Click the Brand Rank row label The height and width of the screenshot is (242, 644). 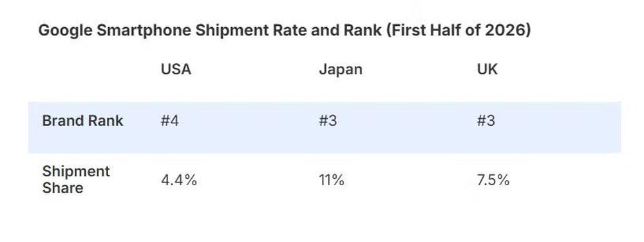click(82, 121)
